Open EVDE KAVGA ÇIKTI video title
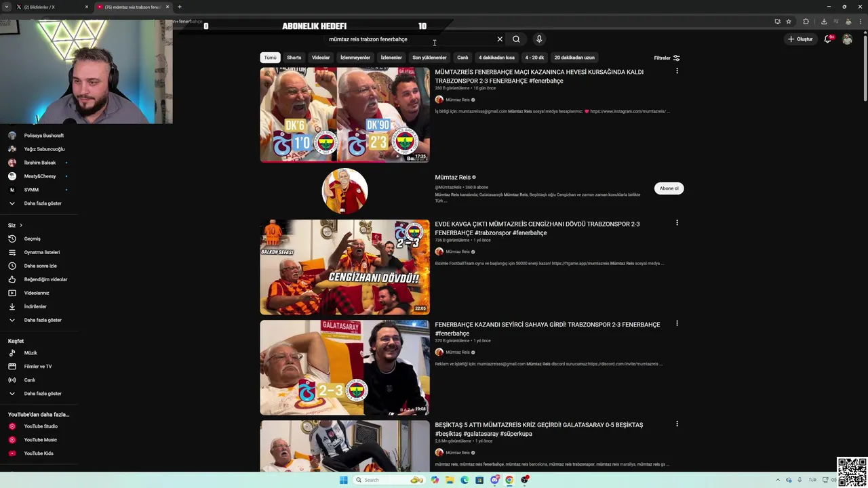The image size is (868, 488). tap(537, 228)
